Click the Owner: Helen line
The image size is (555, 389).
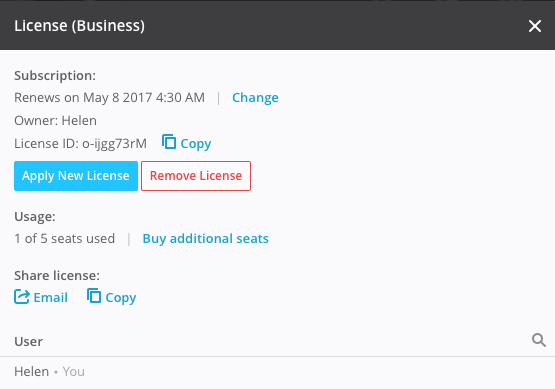pos(55,121)
